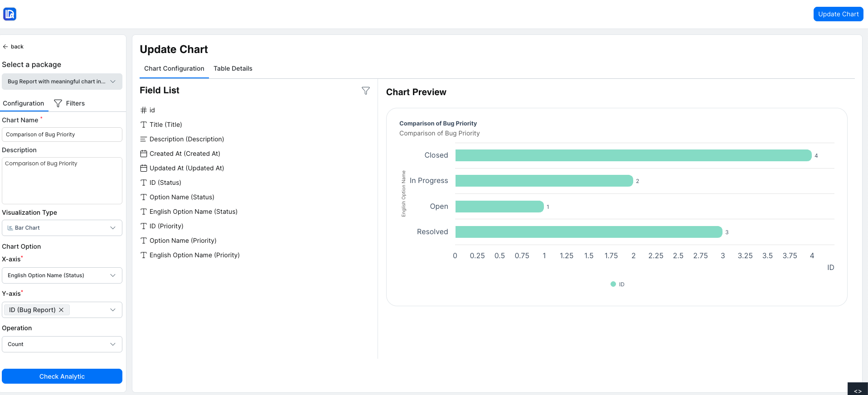Click the back arrow icon
Image resolution: width=868 pixels, height=395 pixels.
coord(5,47)
